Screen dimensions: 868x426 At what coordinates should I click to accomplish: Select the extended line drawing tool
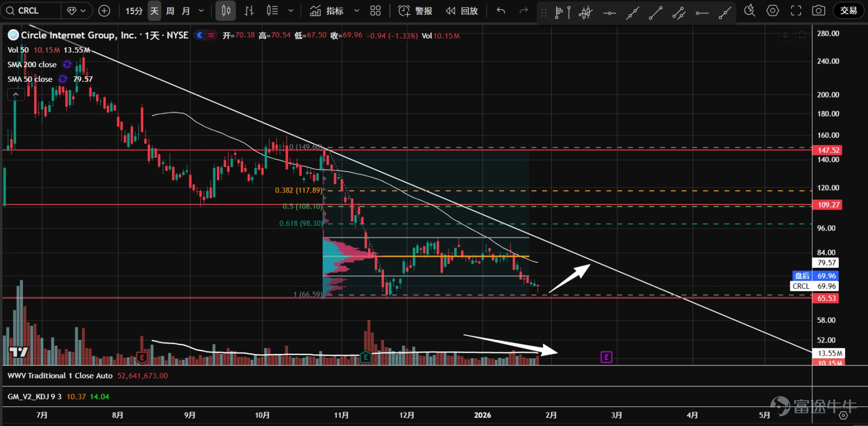[725, 12]
